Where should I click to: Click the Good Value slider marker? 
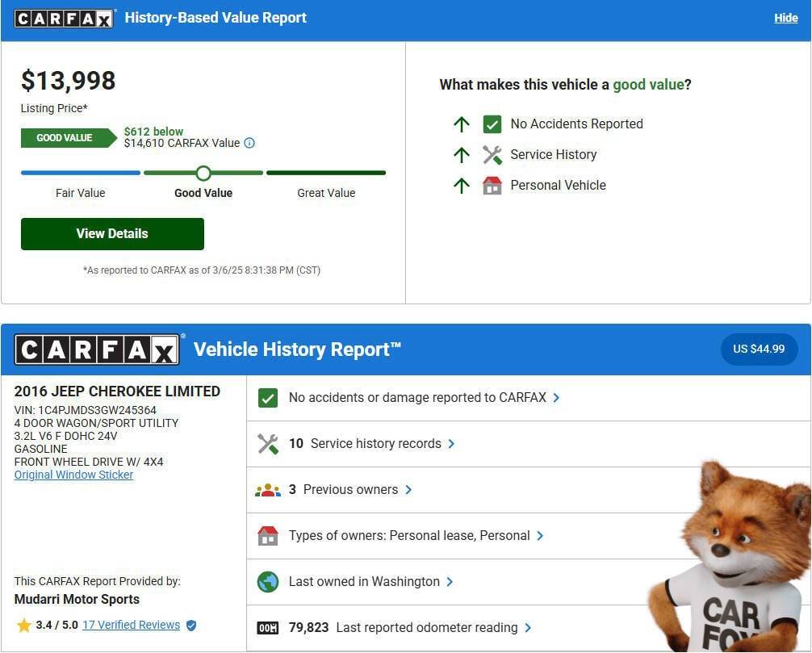pyautogui.click(x=203, y=173)
